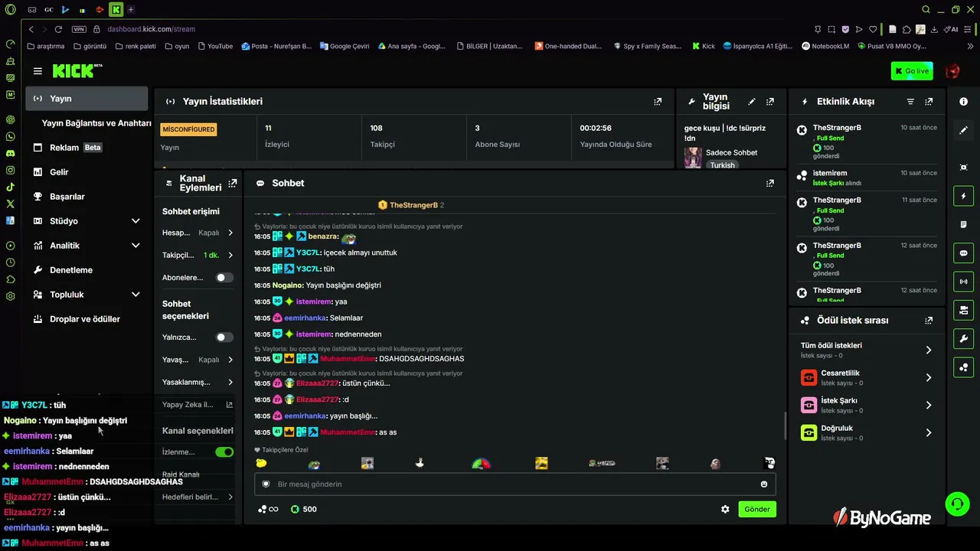Edit stream info with the pencil icon in Yayın bilgisi
This screenshot has width=980, height=551.
click(x=752, y=101)
